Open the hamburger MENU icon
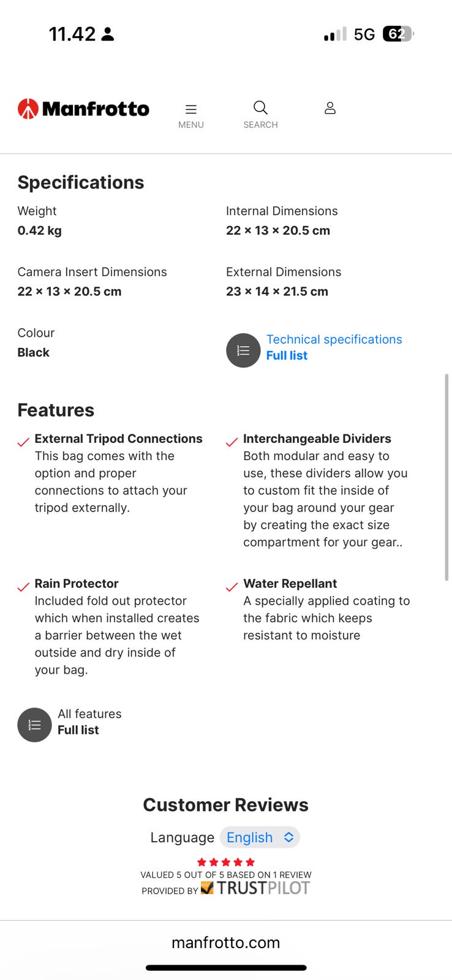Screen dimensions: 452x980 tap(191, 110)
